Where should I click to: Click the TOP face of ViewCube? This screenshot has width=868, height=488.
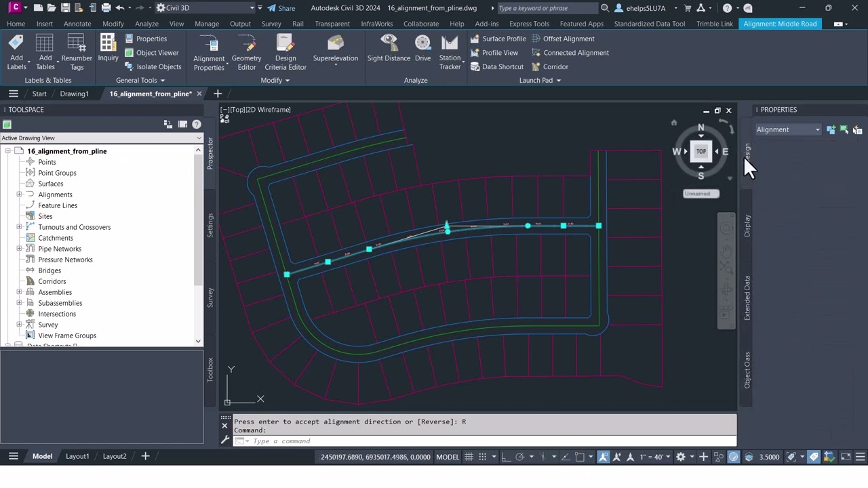coord(701,151)
